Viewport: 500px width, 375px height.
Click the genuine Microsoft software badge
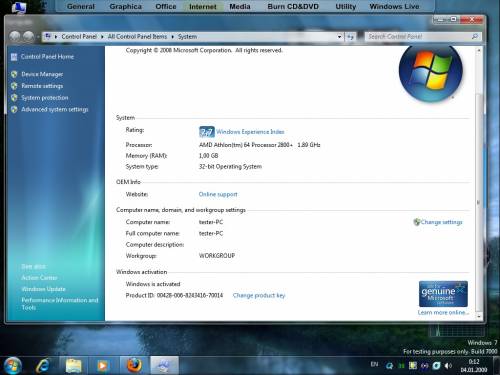pyautogui.click(x=443, y=294)
